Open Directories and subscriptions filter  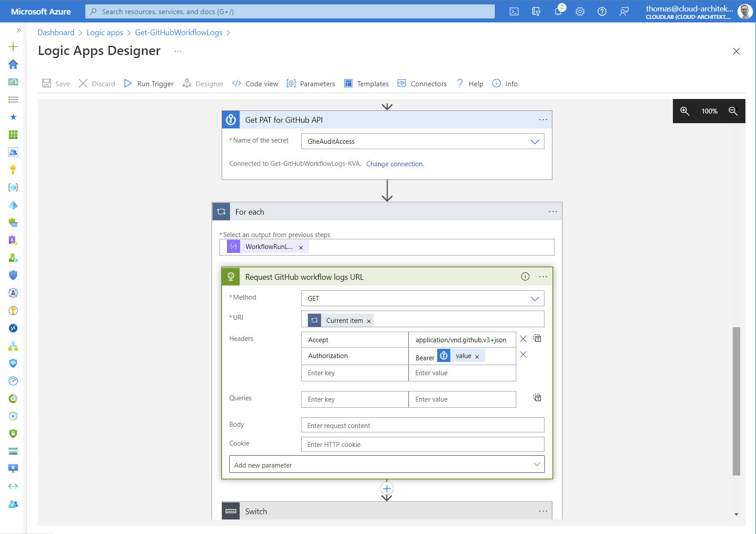(x=536, y=11)
